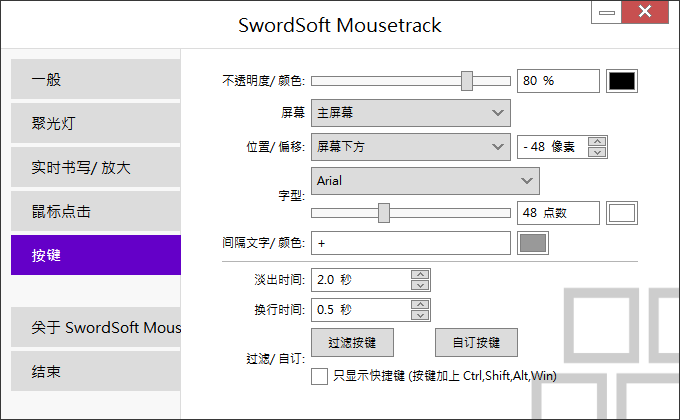Screen dimensions: 680x420
Task: Enable 只显示快捷键 checkbox
Action: [320, 376]
